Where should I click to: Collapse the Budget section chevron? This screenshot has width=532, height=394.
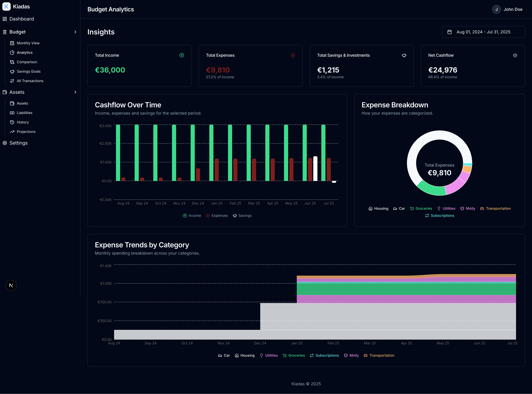(x=75, y=32)
